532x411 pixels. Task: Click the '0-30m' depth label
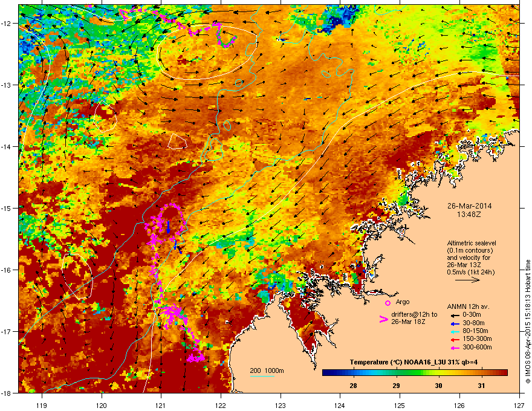[x=472, y=315]
